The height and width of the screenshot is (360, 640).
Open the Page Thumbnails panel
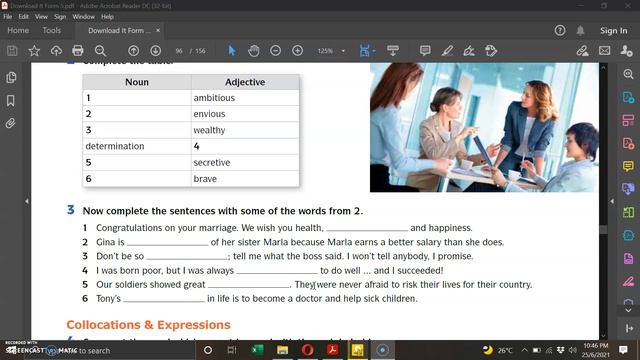point(11,78)
